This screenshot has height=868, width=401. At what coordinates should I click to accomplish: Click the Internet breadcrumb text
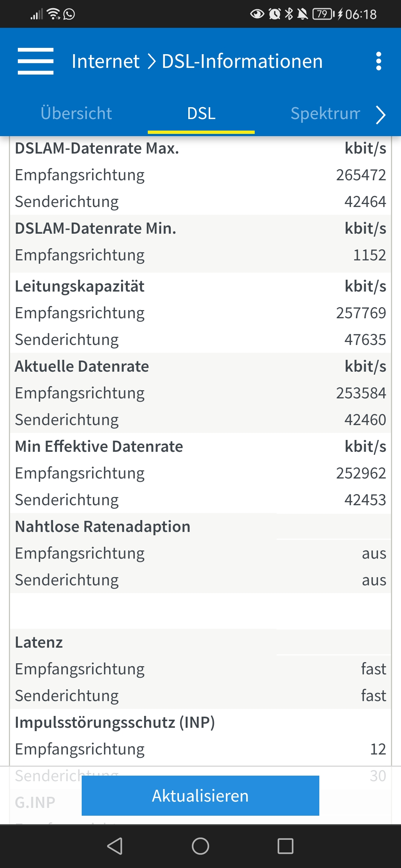[x=106, y=61]
